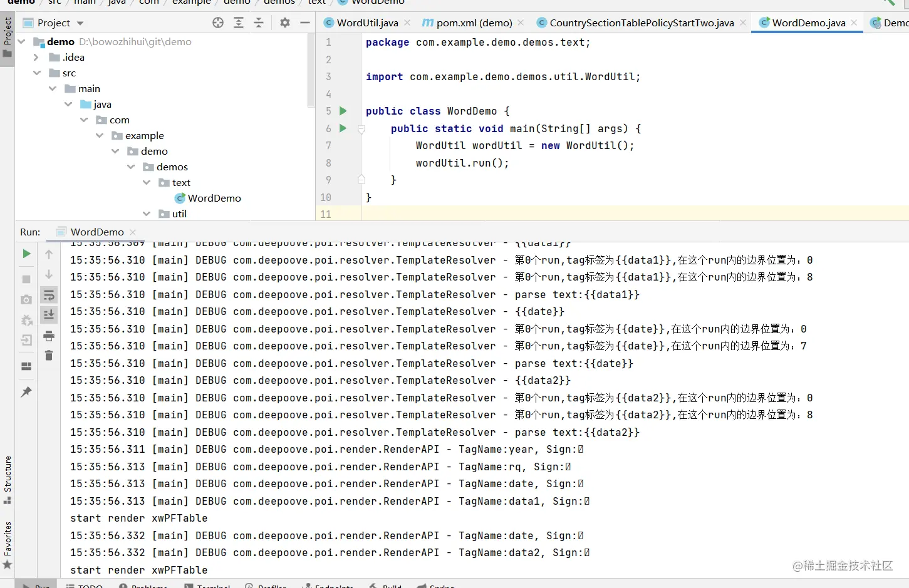Close CountrySectionTablePolicyStartTwo.java tab
The image size is (909, 588).
click(x=743, y=23)
